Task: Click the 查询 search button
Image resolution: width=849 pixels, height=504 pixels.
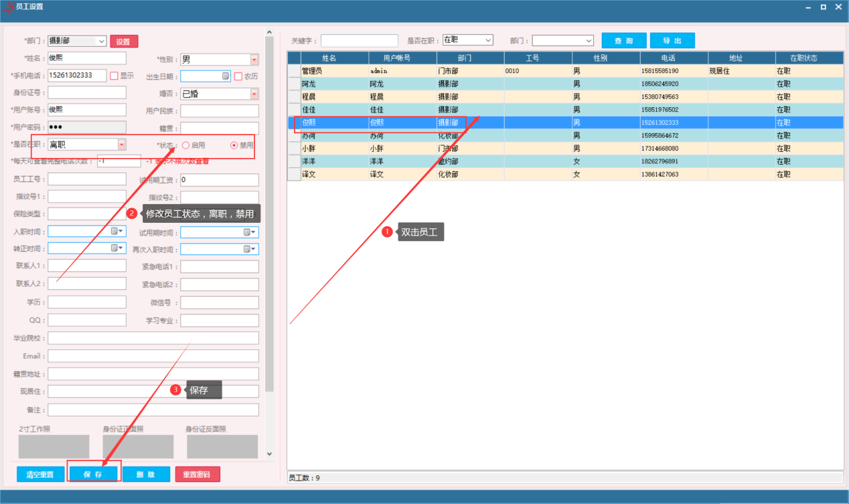Action: [623, 41]
